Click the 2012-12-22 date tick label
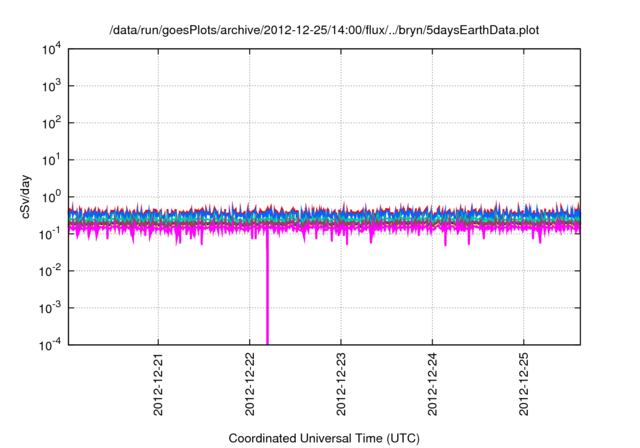640x448 pixels. coord(249,384)
